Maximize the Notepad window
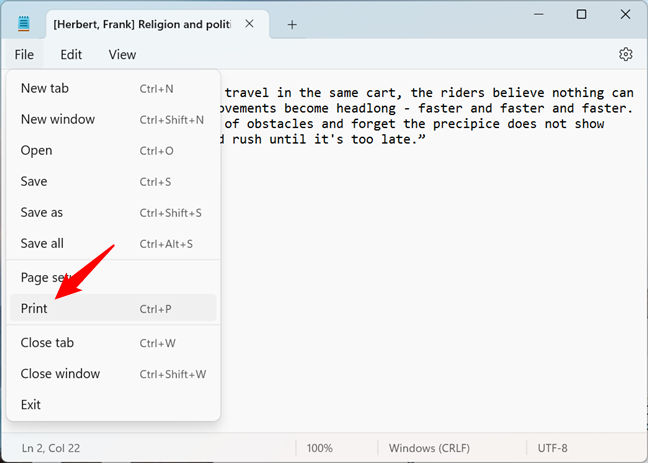 coord(581,14)
